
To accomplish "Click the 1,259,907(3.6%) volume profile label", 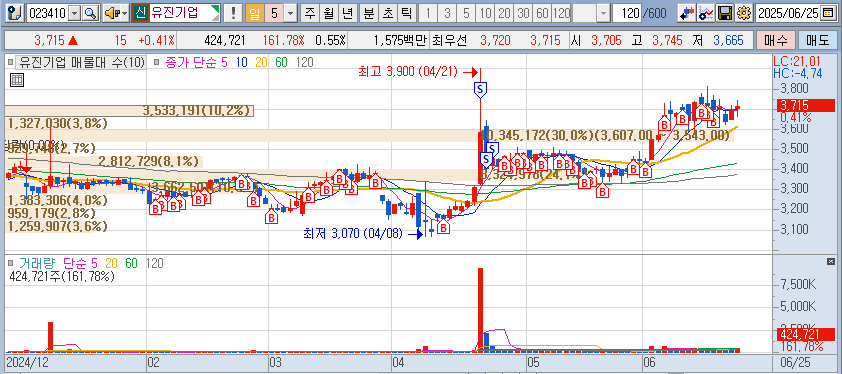I will point(58,226).
